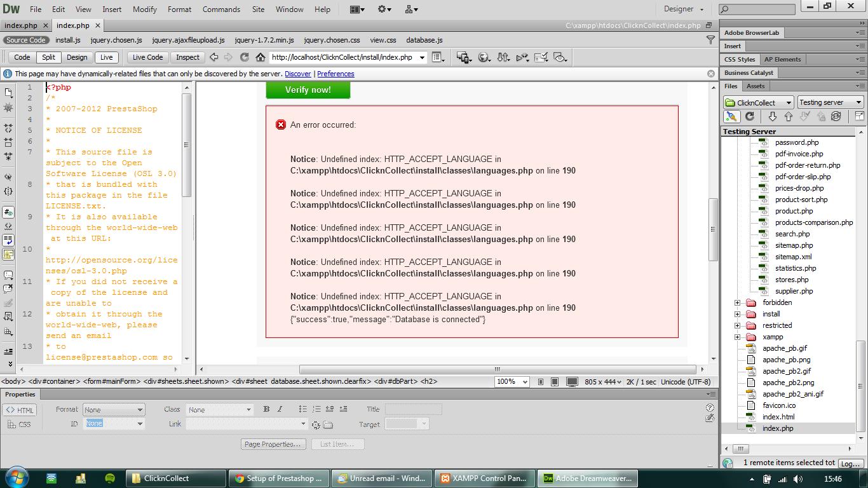Click the Live view horizontal scrollbar

(x=497, y=369)
